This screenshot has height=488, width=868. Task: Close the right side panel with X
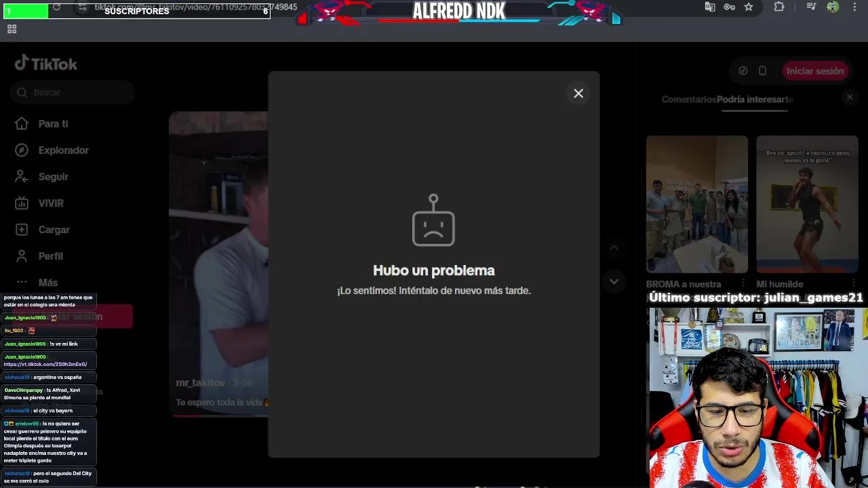[x=850, y=98]
